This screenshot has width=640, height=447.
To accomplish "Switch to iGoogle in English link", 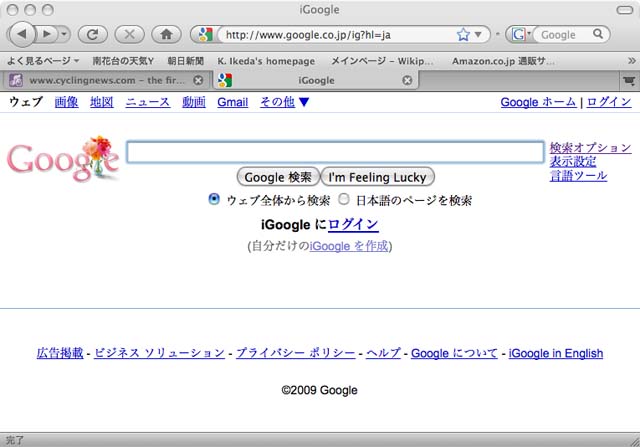I will [x=556, y=353].
